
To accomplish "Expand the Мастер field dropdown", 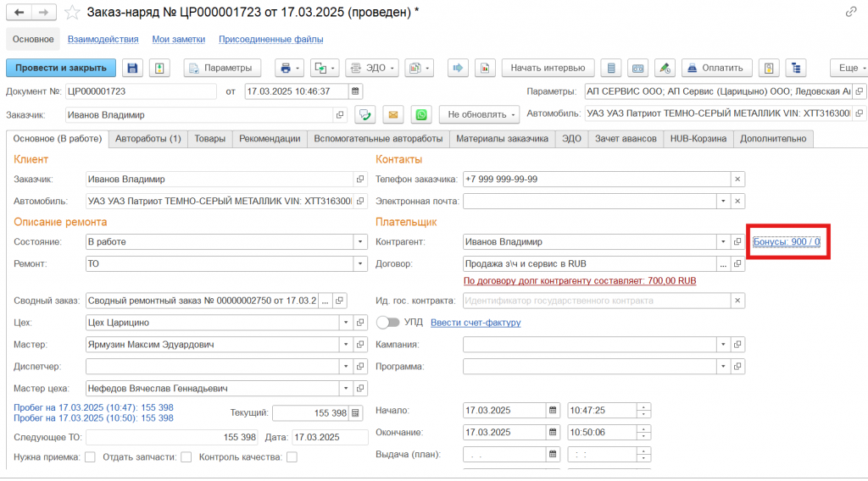I will pos(346,345).
